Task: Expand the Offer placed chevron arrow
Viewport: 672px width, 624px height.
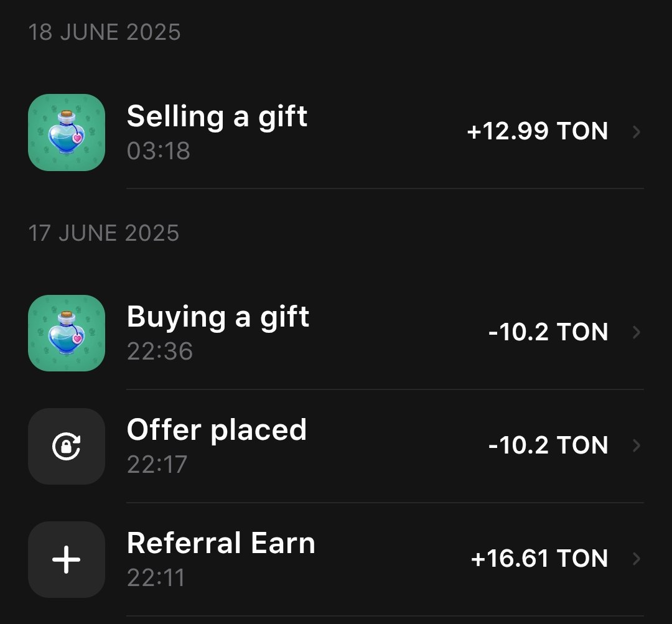Action: (637, 445)
